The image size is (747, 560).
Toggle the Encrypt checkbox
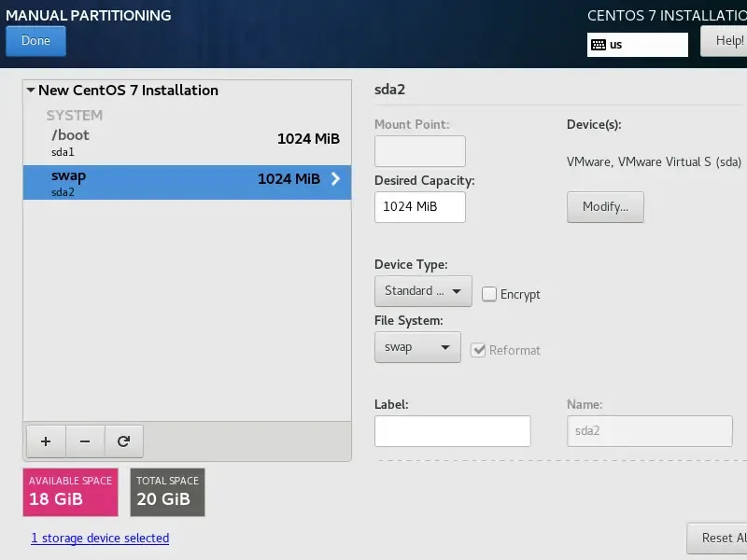[x=488, y=294]
